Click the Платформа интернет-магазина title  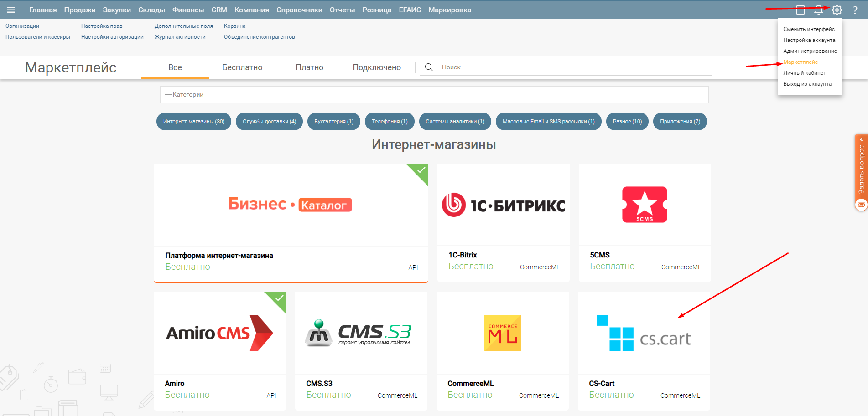pos(219,256)
